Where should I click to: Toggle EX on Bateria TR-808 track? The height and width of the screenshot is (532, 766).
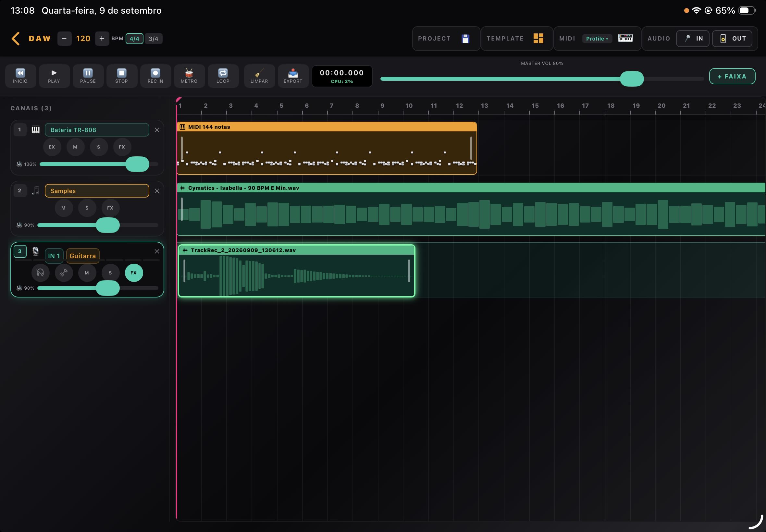pos(52,147)
